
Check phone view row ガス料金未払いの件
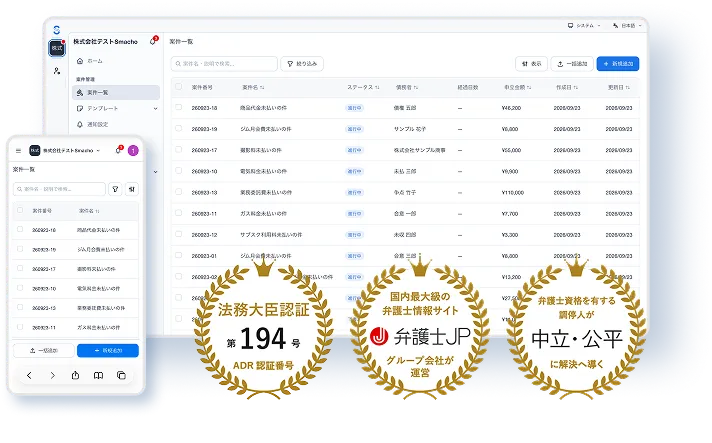coord(20,327)
